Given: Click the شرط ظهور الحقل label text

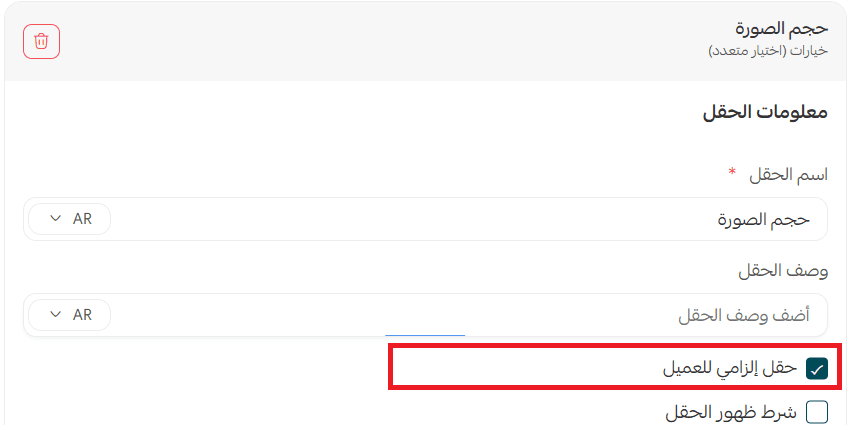Looking at the screenshot, I should [731, 412].
